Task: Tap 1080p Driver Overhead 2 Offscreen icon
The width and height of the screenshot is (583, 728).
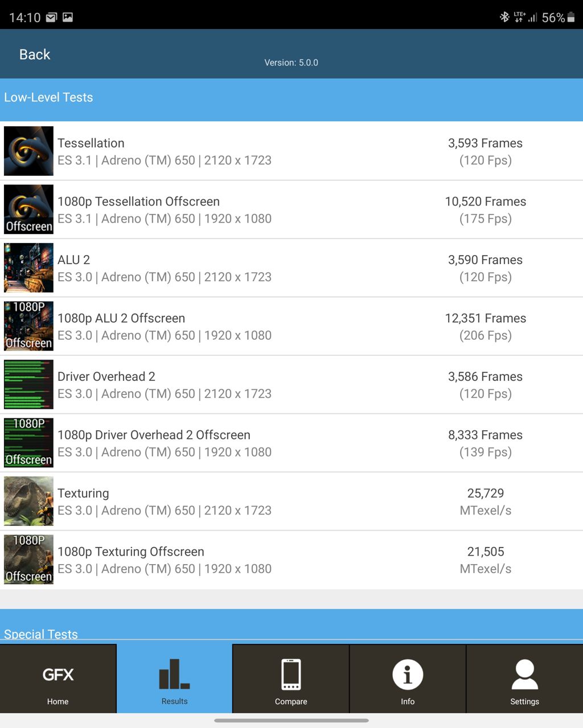Action: pyautogui.click(x=28, y=443)
